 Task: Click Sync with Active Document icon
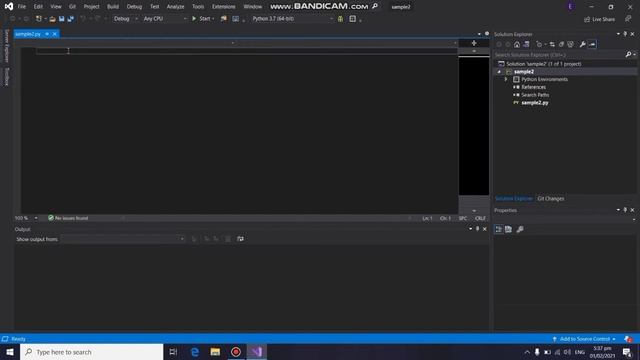552,44
